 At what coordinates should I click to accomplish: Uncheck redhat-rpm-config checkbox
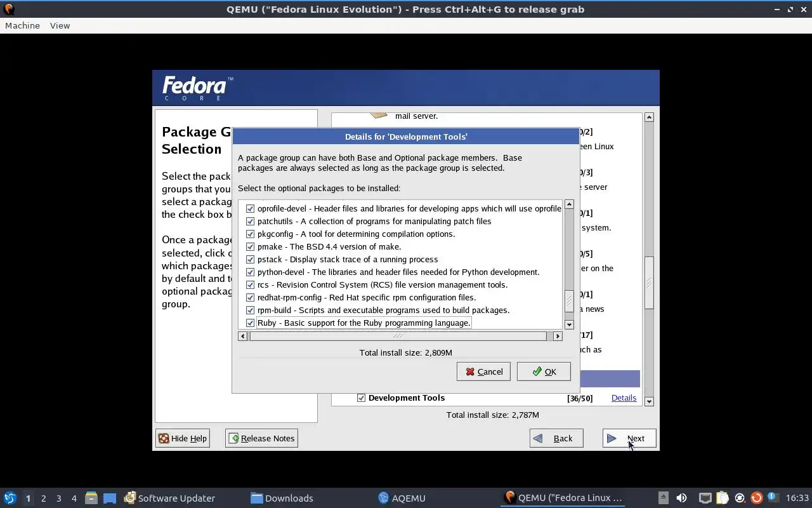250,297
